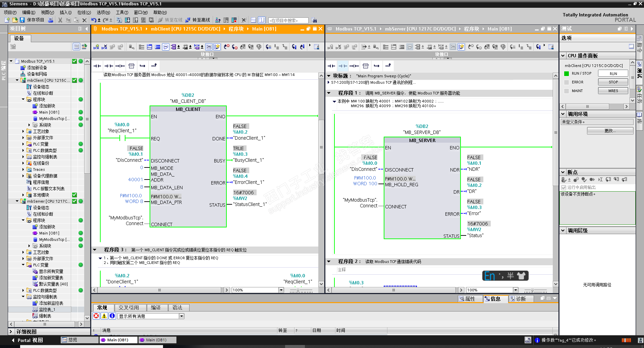
Task: Click the Go offline plug icon
Action: [x=188, y=20]
